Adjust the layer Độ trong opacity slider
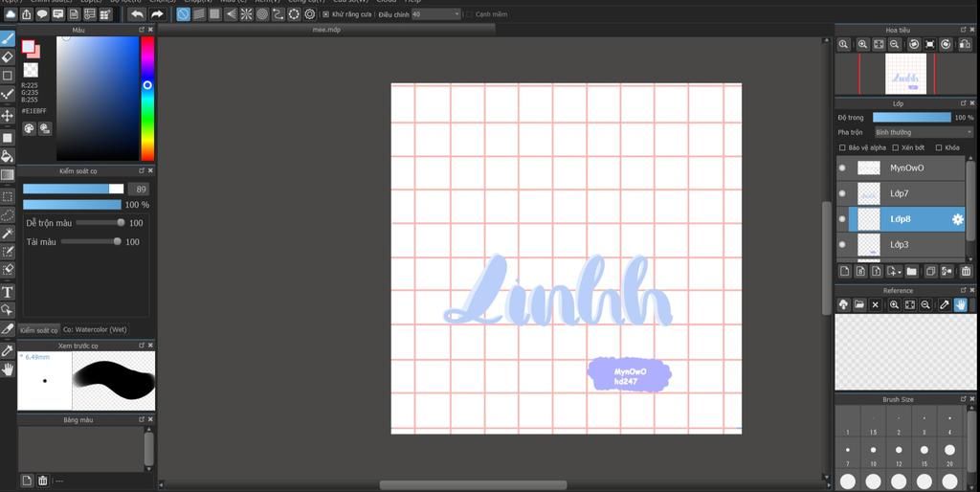 click(911, 117)
